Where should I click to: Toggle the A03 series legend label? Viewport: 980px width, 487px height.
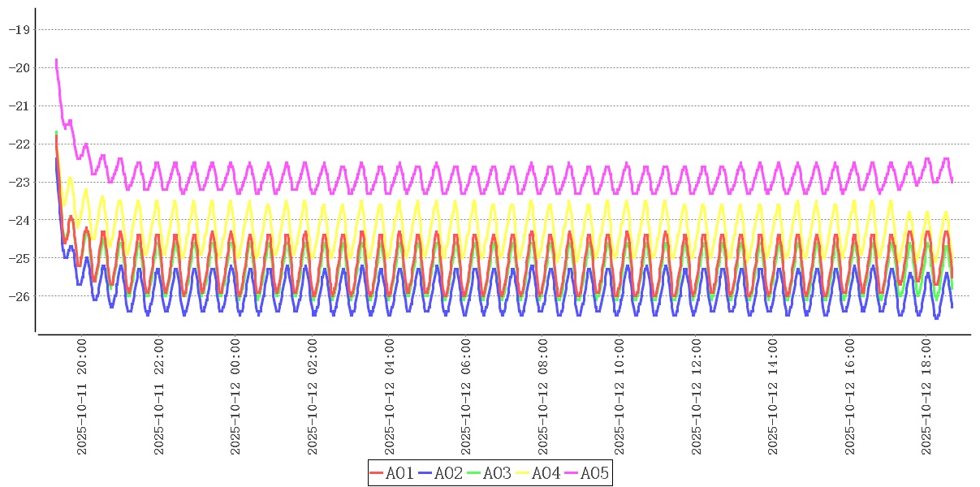click(x=497, y=473)
